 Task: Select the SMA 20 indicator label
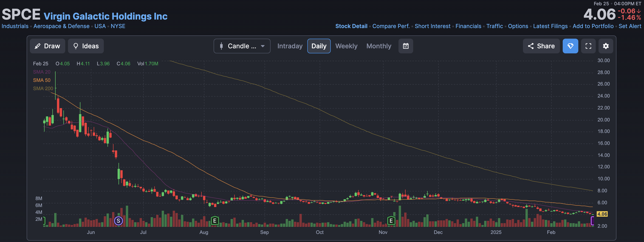42,72
